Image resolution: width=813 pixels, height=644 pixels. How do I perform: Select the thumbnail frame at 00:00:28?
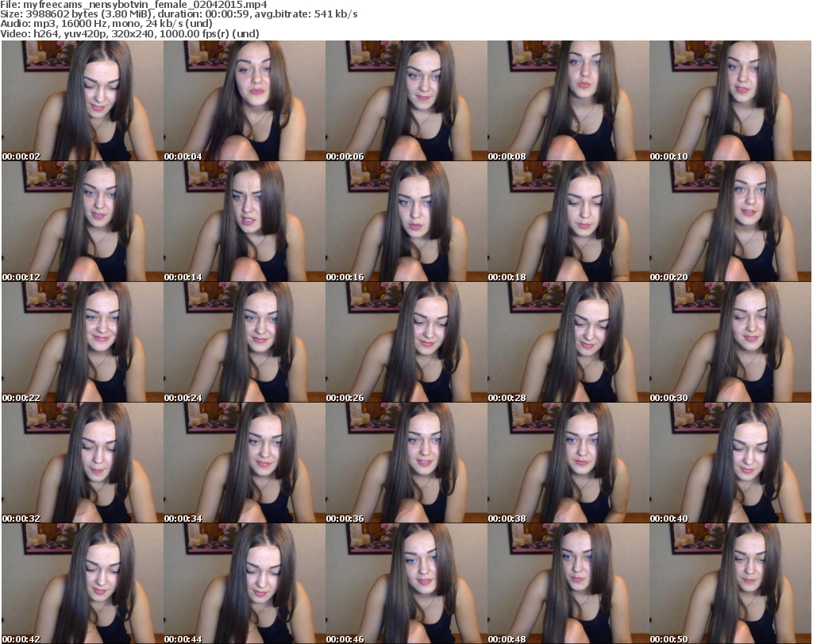(568, 342)
